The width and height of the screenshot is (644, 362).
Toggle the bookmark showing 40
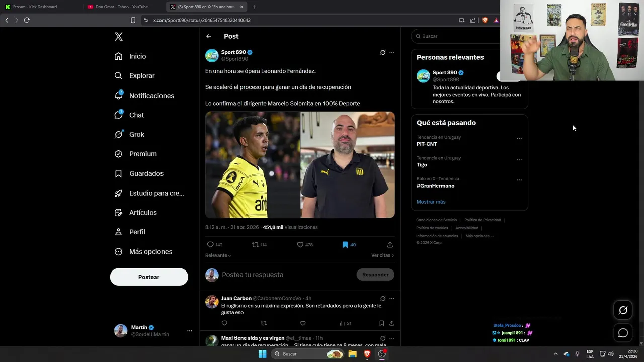[x=345, y=245]
